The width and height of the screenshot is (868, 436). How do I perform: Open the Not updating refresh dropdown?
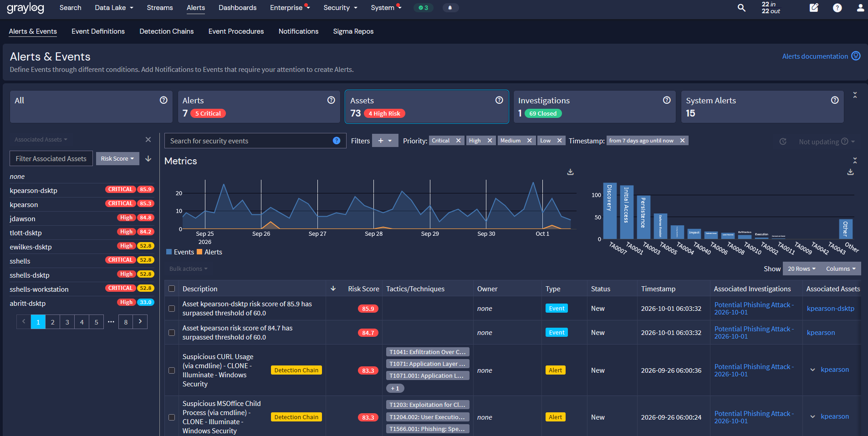827,142
